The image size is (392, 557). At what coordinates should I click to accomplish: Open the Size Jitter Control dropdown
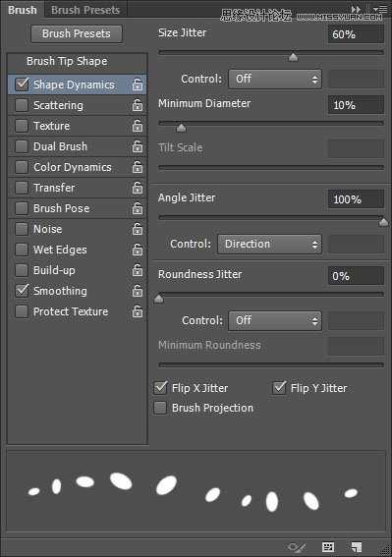pyautogui.click(x=275, y=79)
